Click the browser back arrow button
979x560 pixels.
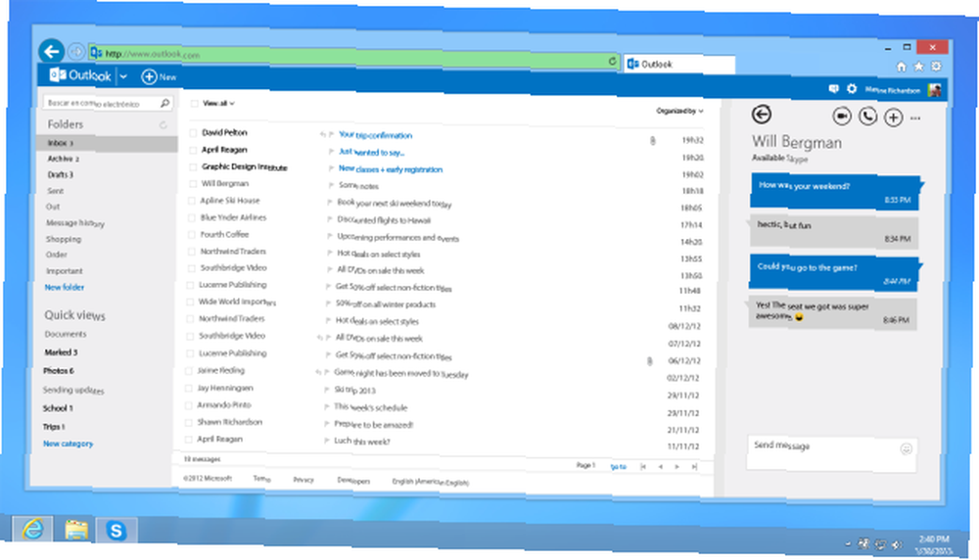coord(51,52)
